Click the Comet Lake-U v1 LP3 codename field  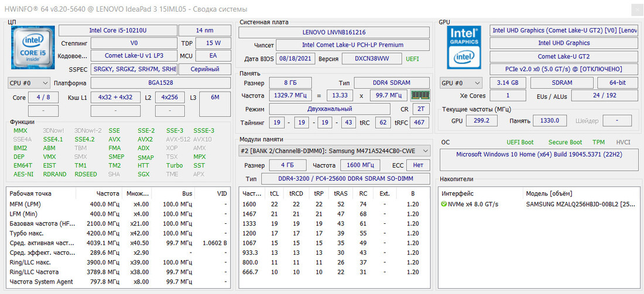(134, 56)
